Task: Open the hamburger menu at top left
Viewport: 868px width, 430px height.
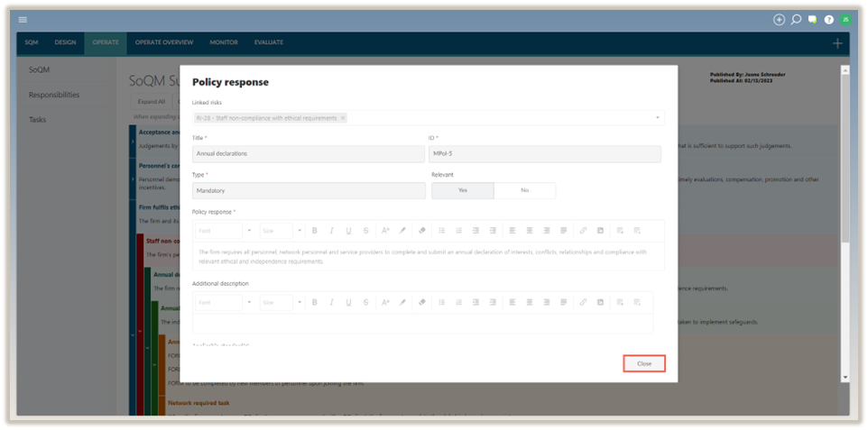Action: coord(23,19)
